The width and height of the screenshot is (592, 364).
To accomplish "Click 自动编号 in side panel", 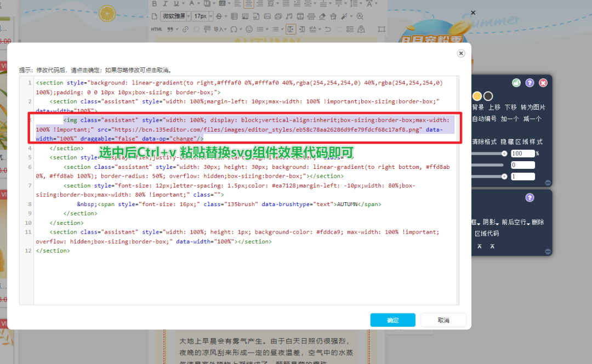I will click(x=485, y=118).
